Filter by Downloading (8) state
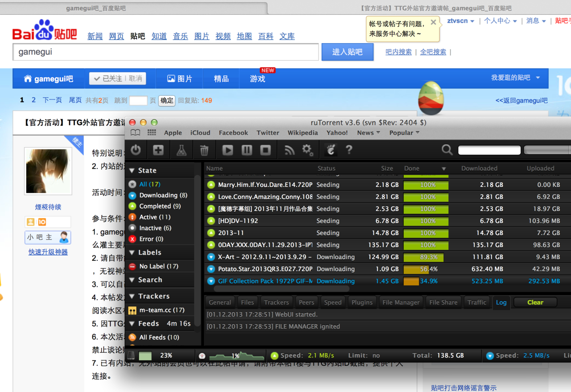Viewport: 571px width, 392px height. 163,195
